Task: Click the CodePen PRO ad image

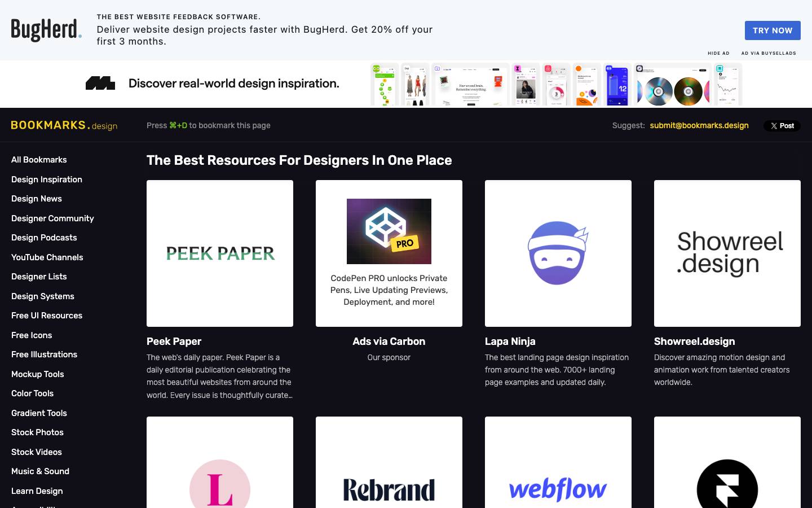Action: [x=389, y=231]
